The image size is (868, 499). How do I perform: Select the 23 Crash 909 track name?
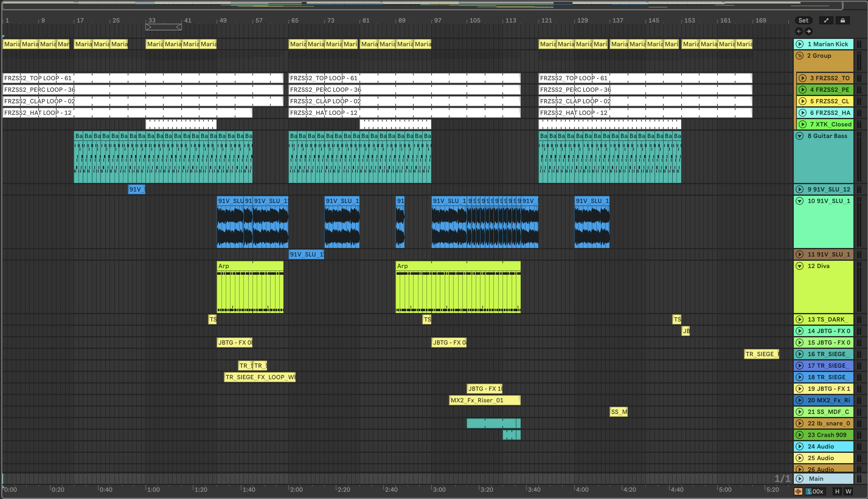point(827,435)
